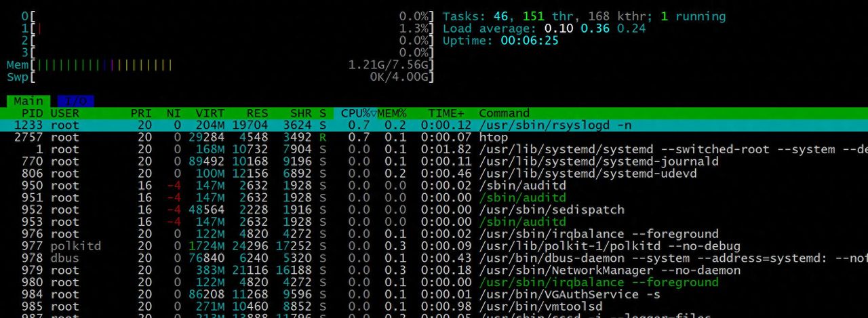The image size is (868, 318).
Task: Click the 0:01.82 TIME+ value
Action: point(446,149)
